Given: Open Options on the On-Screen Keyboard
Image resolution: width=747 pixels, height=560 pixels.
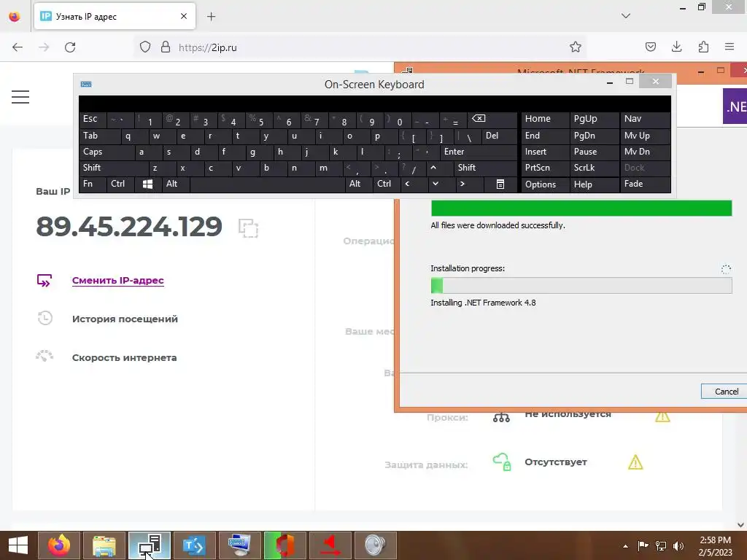Looking at the screenshot, I should click(546, 184).
